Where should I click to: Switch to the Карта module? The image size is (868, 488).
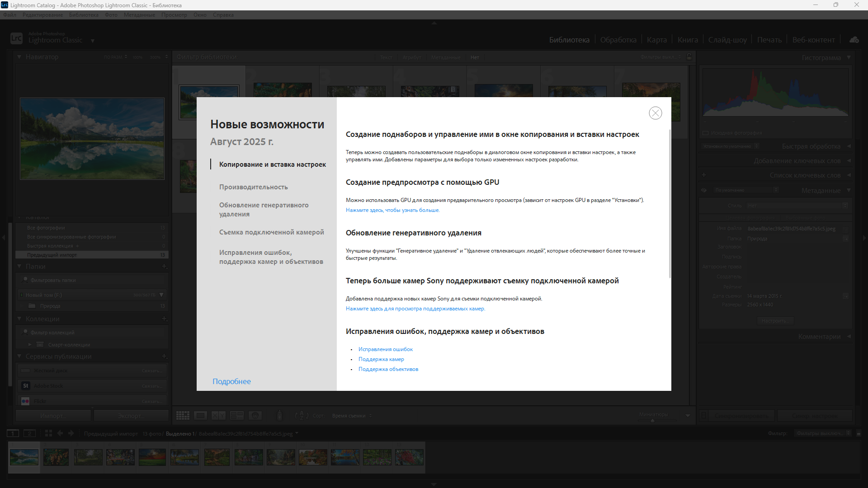pos(656,40)
